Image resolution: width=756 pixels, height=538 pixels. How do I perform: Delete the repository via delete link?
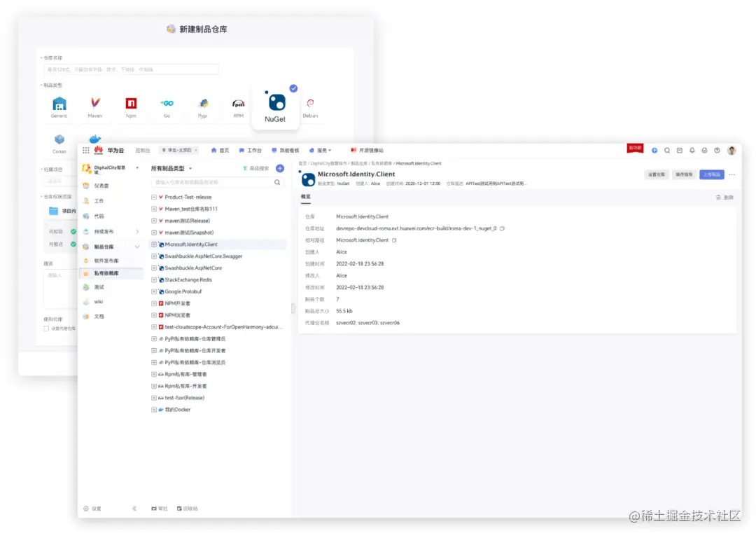[x=724, y=198]
